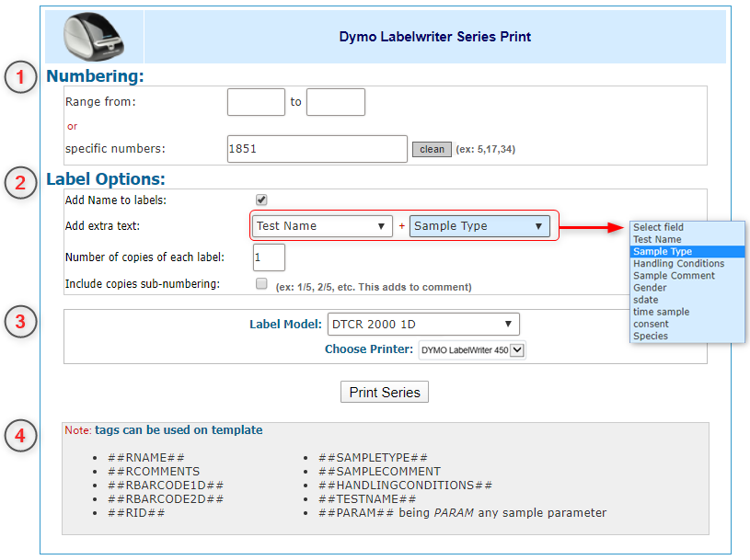Choose 'Select field' in the dropdown list
The image size is (750, 560).
687,227
